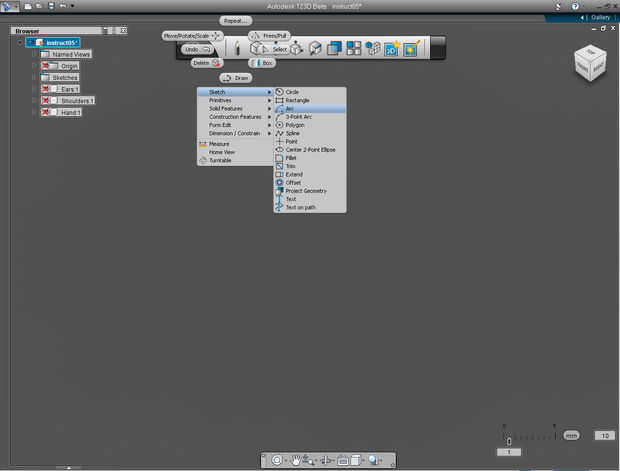Toggle visibility of Shoulders:1 component
Image resolution: width=620 pixels, height=471 pixels.
coord(45,101)
